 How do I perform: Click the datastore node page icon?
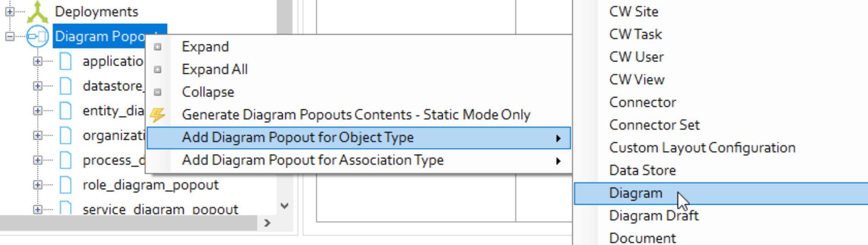coord(66,86)
